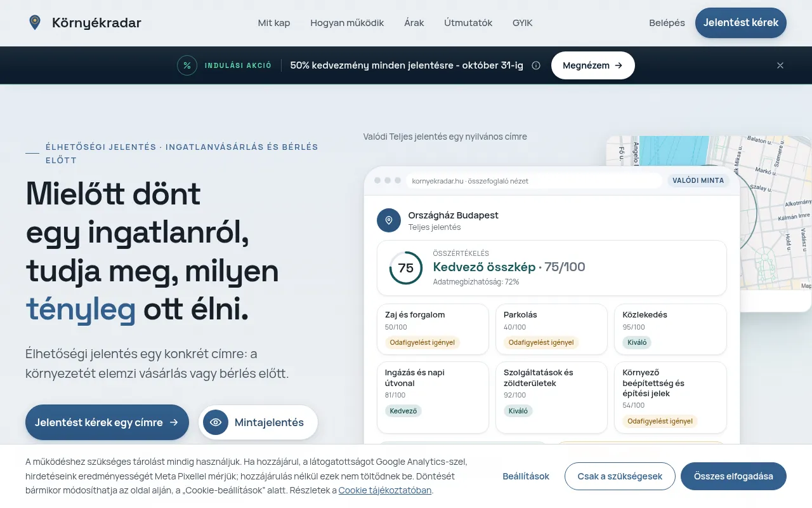Click Odafigyelést igényel badge under Zaj és forgalom
Image resolution: width=812 pixels, height=508 pixels.
pyautogui.click(x=422, y=342)
